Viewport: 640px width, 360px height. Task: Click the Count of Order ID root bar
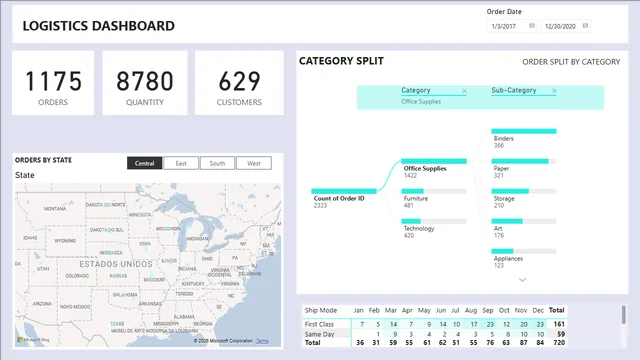coord(344,191)
